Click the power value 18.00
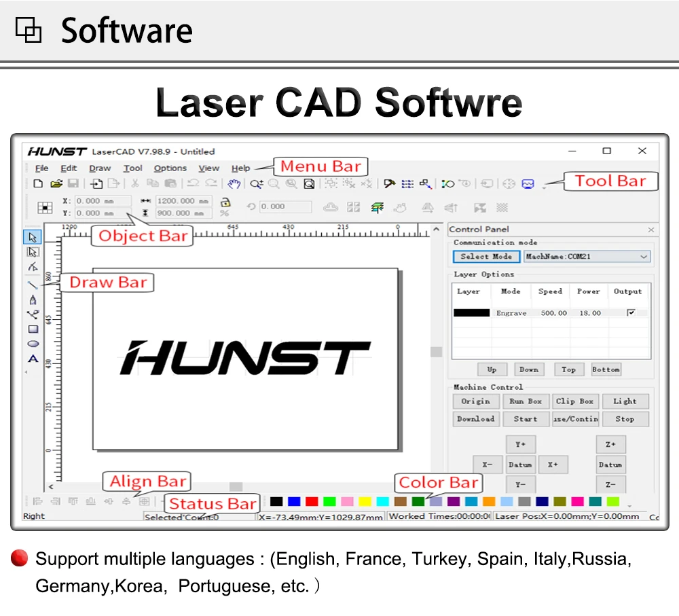Screen dimensions: 679x616 (x=590, y=313)
